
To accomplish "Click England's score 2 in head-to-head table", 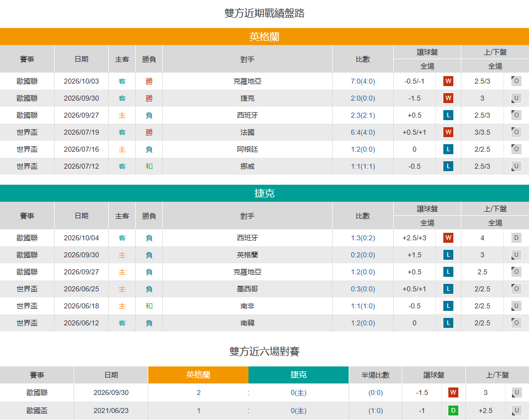I will tap(199, 392).
